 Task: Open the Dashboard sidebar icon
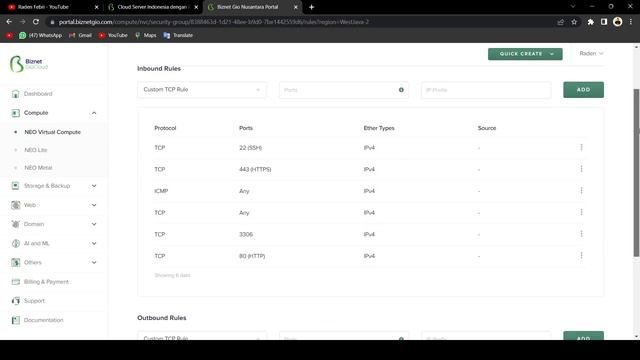[x=16, y=94]
